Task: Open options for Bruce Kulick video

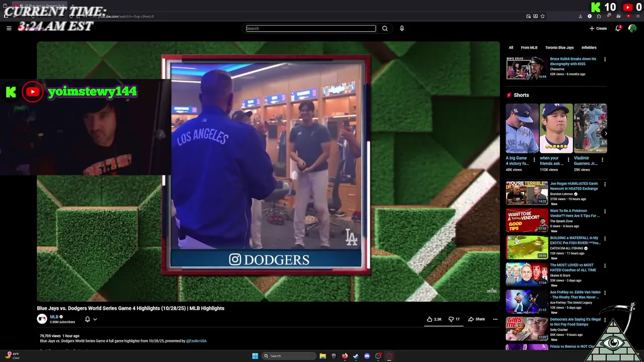Action: [605, 59]
